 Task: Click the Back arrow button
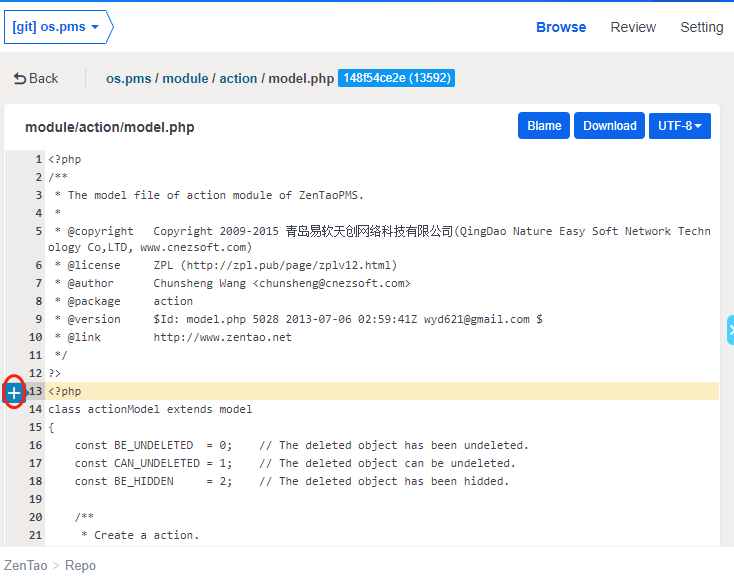tap(36, 78)
